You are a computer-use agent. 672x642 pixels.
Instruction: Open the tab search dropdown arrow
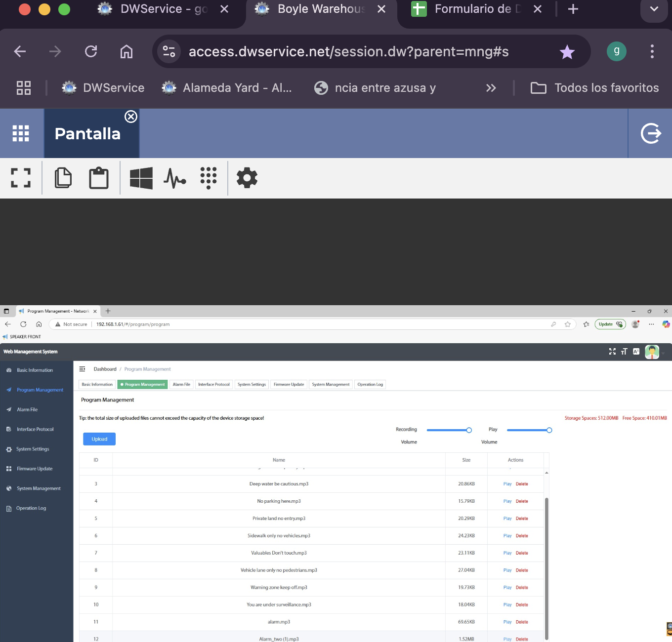(654, 9)
